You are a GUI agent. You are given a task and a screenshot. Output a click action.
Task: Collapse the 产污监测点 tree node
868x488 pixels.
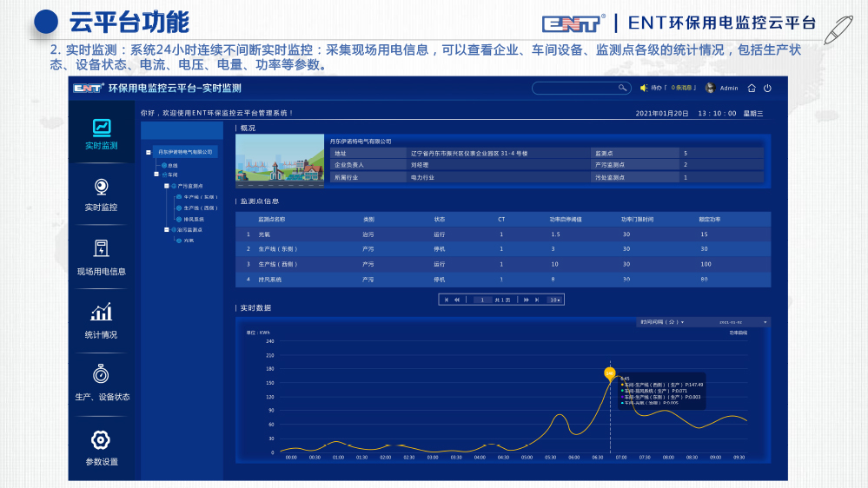coord(167,186)
